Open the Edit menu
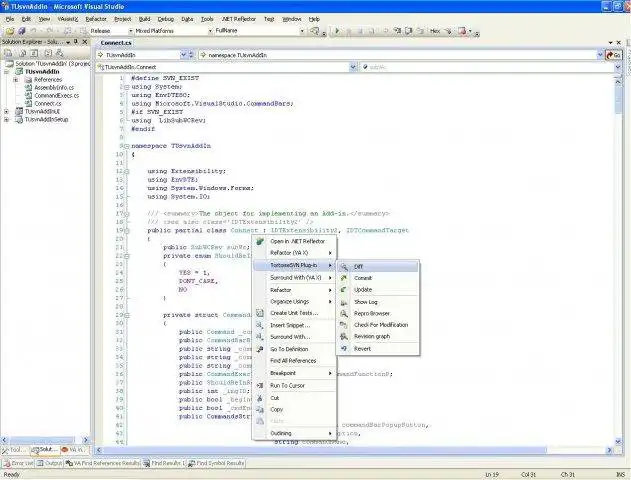Screen dimensions: 631x480 coord(26,19)
